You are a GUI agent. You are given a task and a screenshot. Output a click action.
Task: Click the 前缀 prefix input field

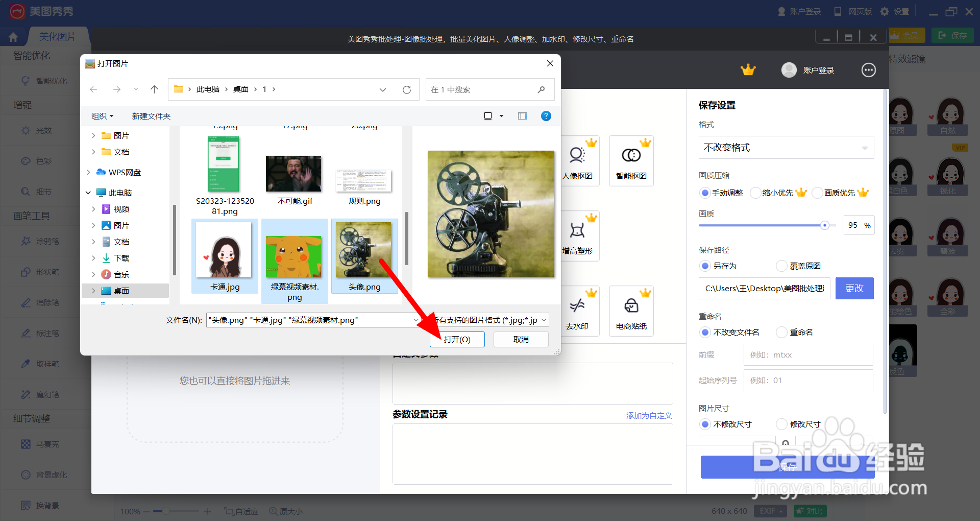(808, 355)
